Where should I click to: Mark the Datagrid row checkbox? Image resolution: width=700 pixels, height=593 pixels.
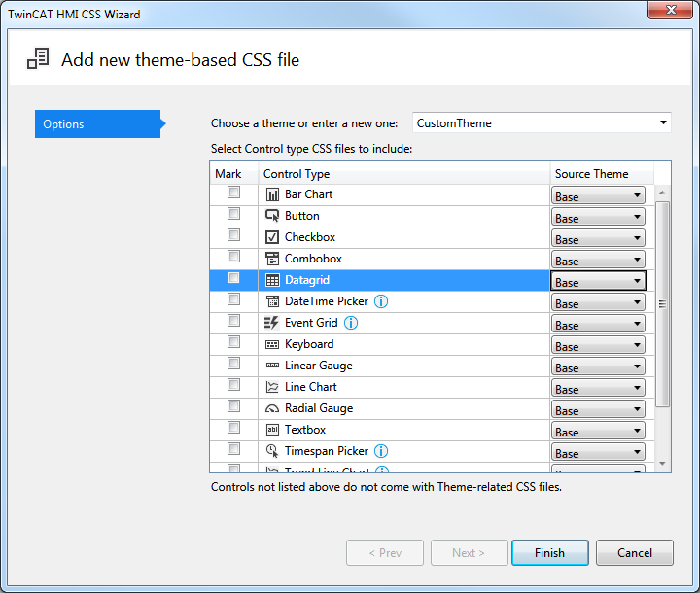click(233, 278)
